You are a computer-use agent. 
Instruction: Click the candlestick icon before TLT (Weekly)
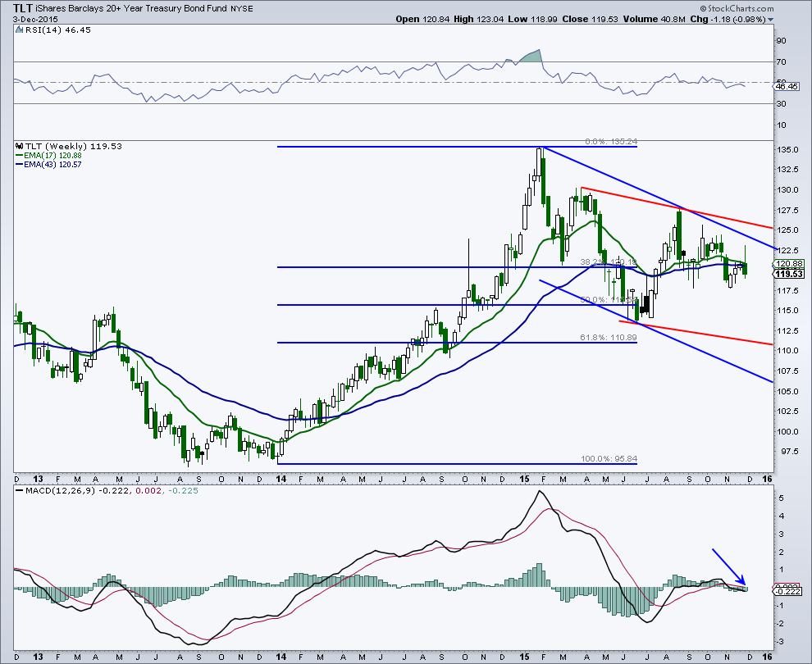(20, 146)
